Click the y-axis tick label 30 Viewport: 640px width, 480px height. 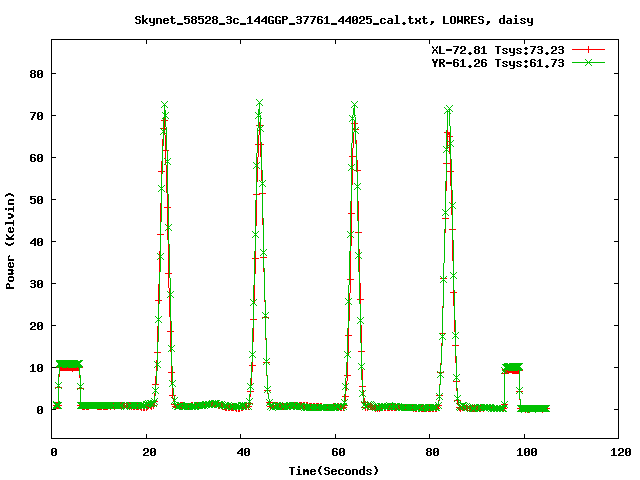click(x=36, y=284)
